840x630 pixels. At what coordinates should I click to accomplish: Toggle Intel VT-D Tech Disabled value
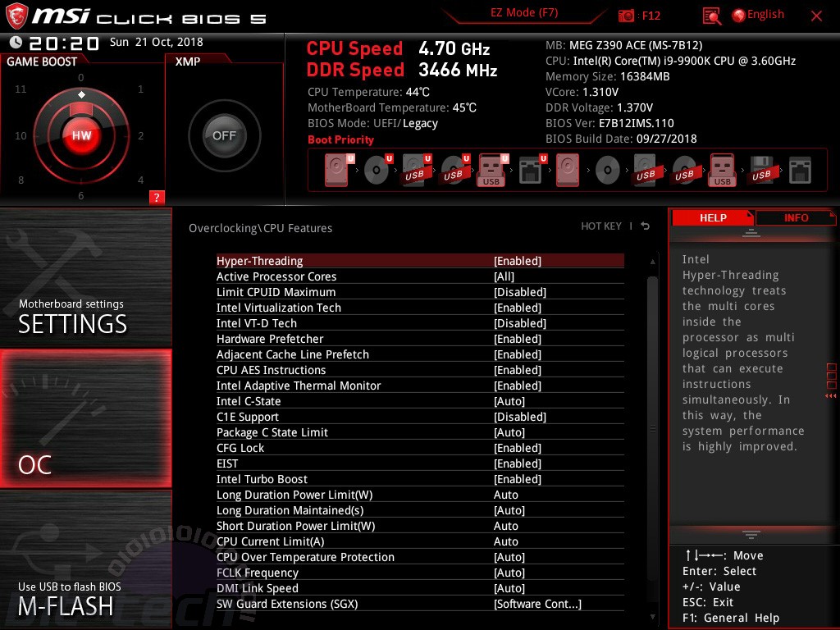tap(519, 323)
